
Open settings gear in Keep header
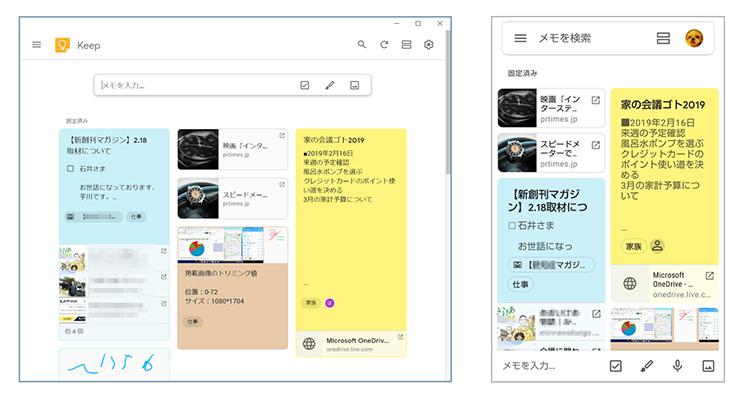pyautogui.click(x=429, y=45)
